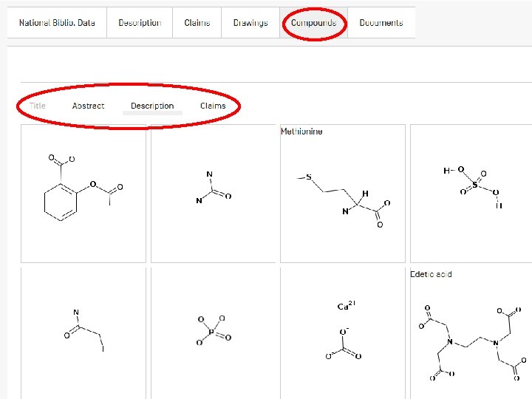
Task: Click the Edetic acid name label
Action: 431,274
